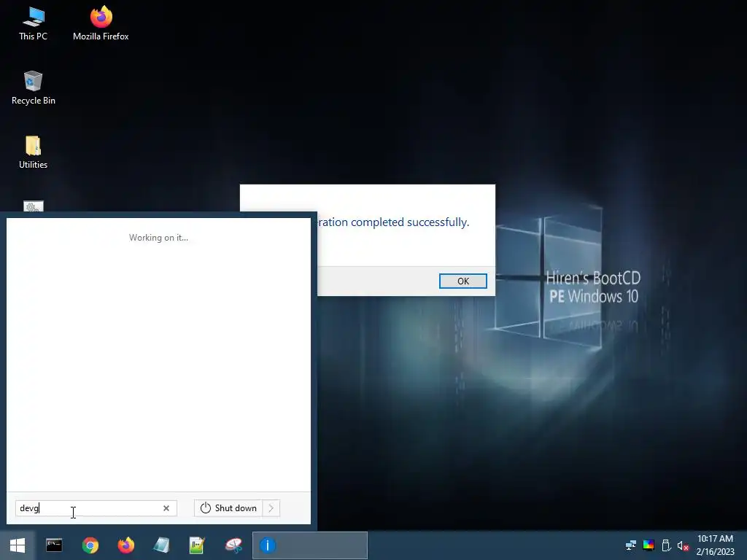Click the Shut down button
Viewport: 747px width, 560px height.
(228, 508)
